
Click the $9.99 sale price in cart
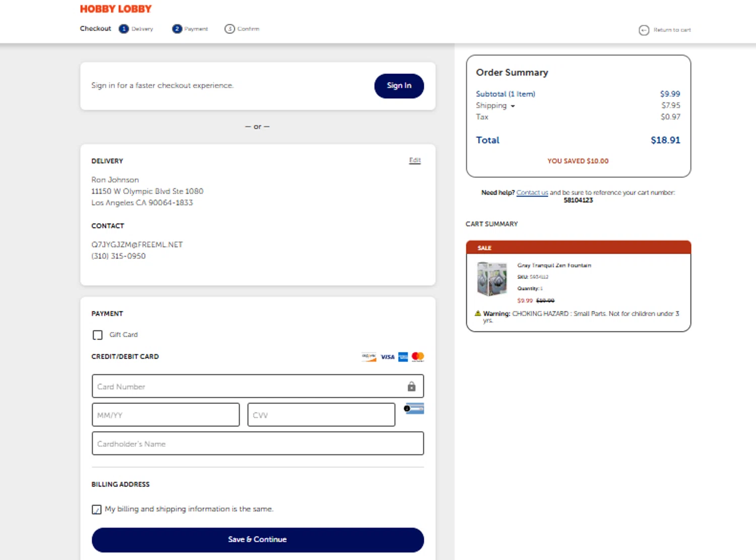(525, 301)
